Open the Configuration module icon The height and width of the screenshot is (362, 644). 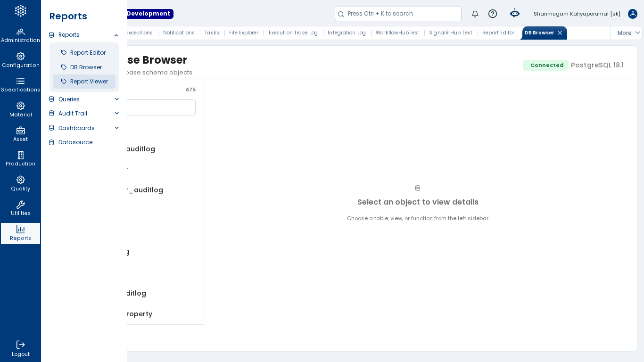(20, 56)
